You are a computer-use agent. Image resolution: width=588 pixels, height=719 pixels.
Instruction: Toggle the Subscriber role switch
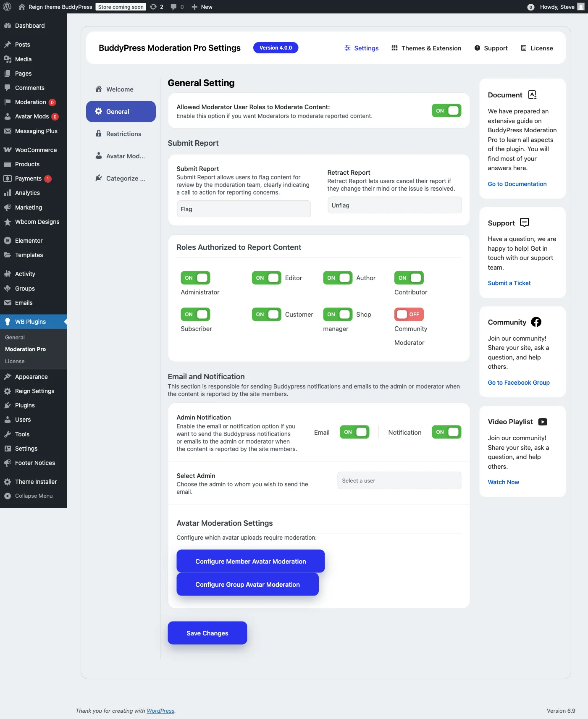coord(195,314)
